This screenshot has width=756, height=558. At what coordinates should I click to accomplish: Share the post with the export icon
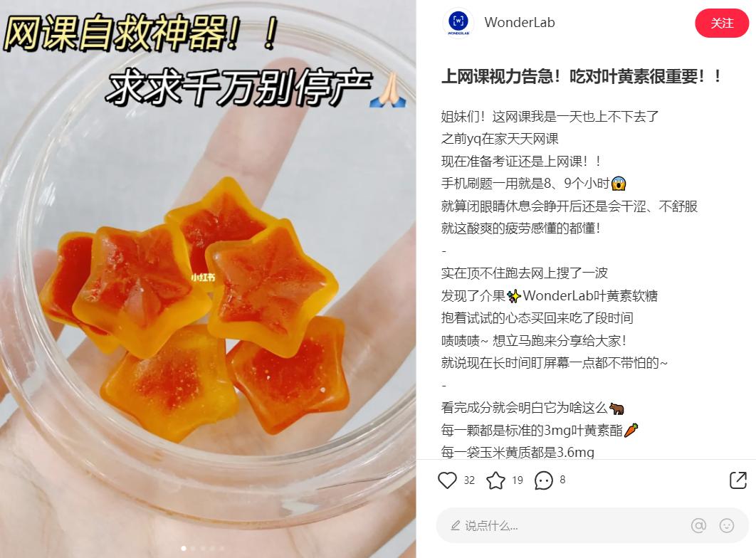point(737,480)
